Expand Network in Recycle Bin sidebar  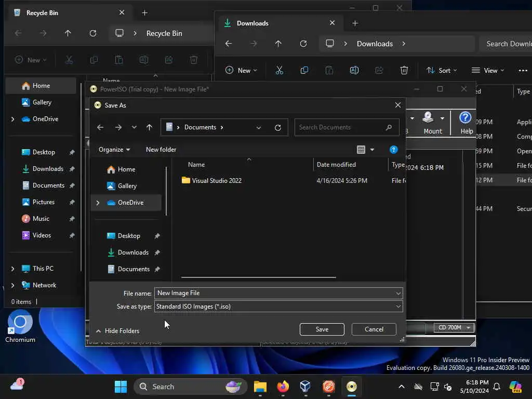[x=13, y=285]
